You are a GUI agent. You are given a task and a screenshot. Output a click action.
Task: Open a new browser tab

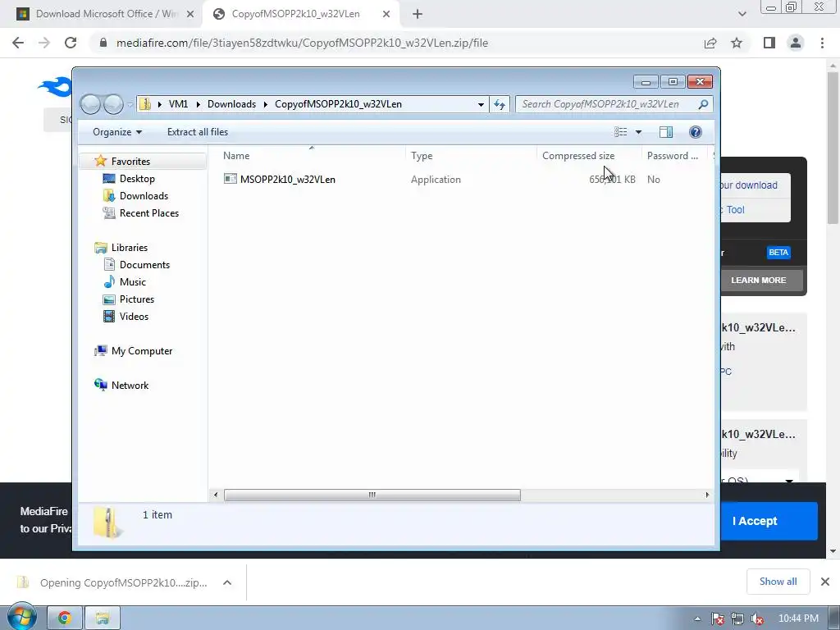[418, 15]
